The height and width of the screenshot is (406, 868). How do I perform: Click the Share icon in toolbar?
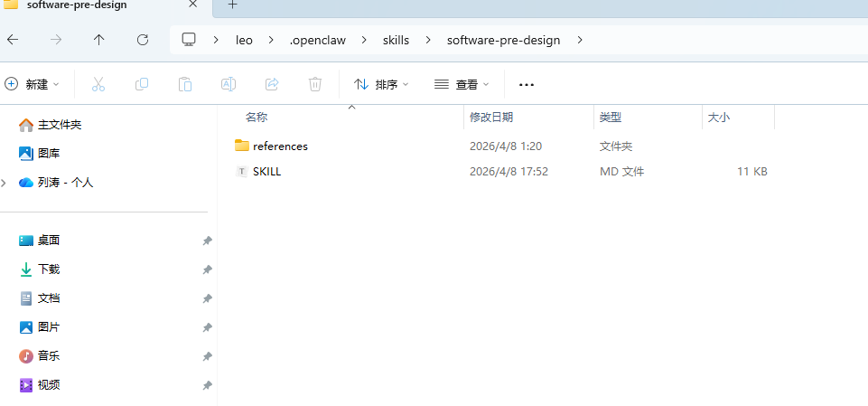tap(272, 84)
